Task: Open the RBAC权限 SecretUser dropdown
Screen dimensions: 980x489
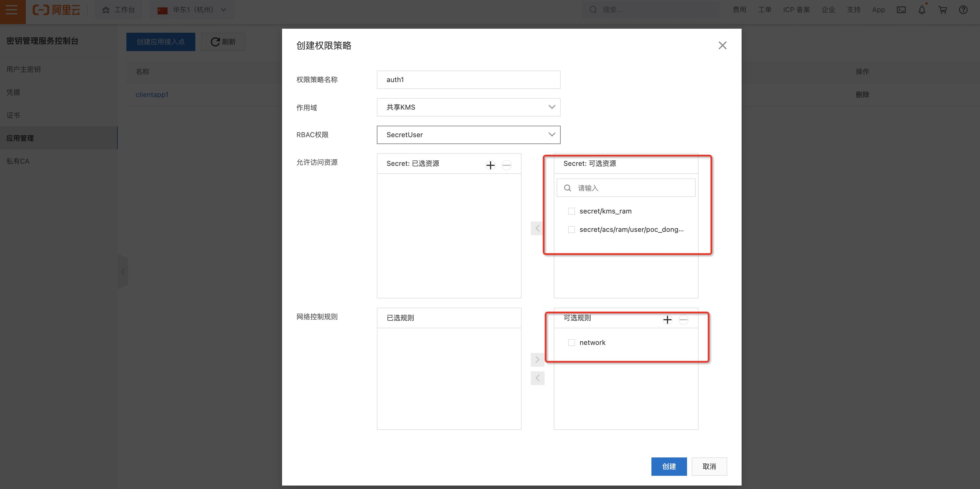Action: click(x=468, y=135)
